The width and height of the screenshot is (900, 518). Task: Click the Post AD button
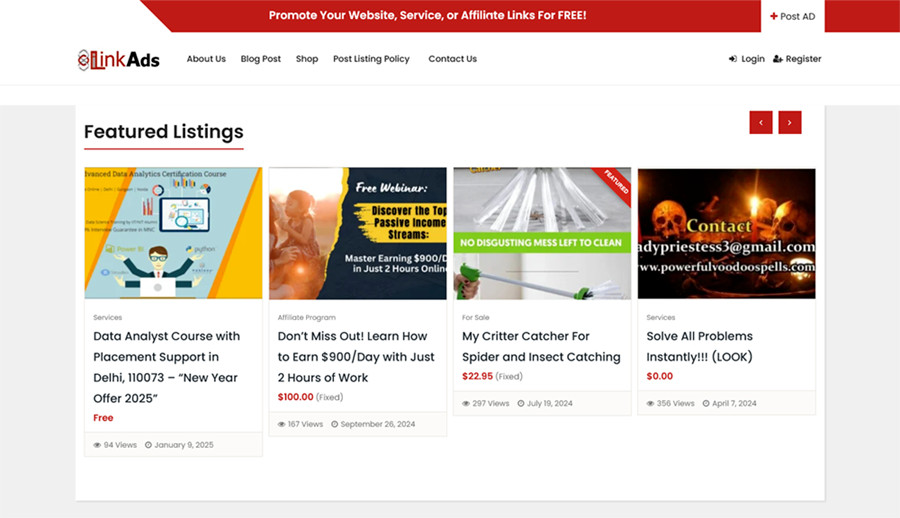coord(793,16)
